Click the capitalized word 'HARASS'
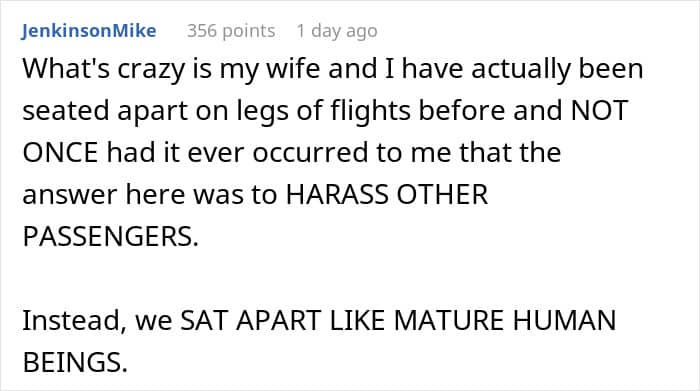 (337, 195)
